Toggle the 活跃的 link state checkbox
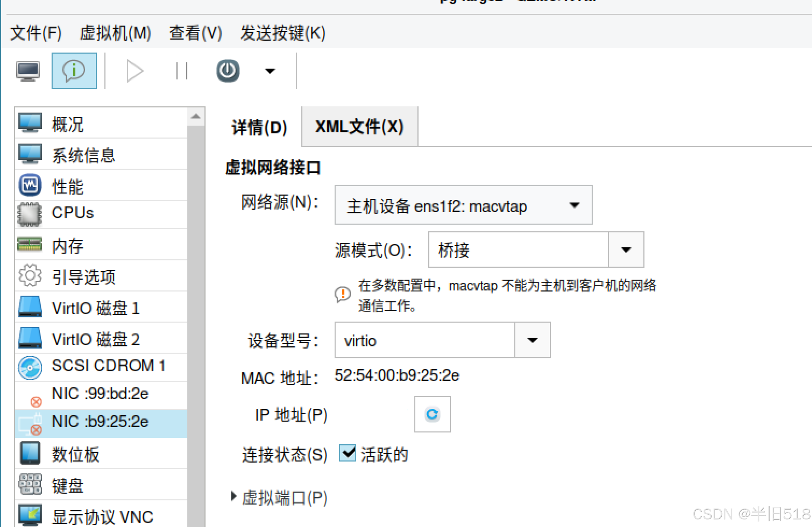 347,453
